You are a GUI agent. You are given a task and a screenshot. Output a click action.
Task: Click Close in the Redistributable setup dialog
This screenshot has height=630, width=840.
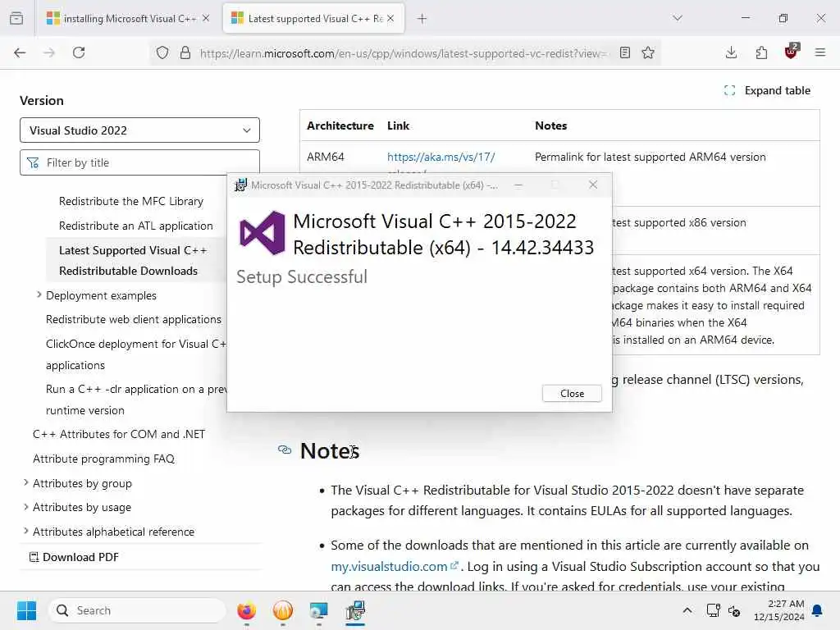coord(572,393)
